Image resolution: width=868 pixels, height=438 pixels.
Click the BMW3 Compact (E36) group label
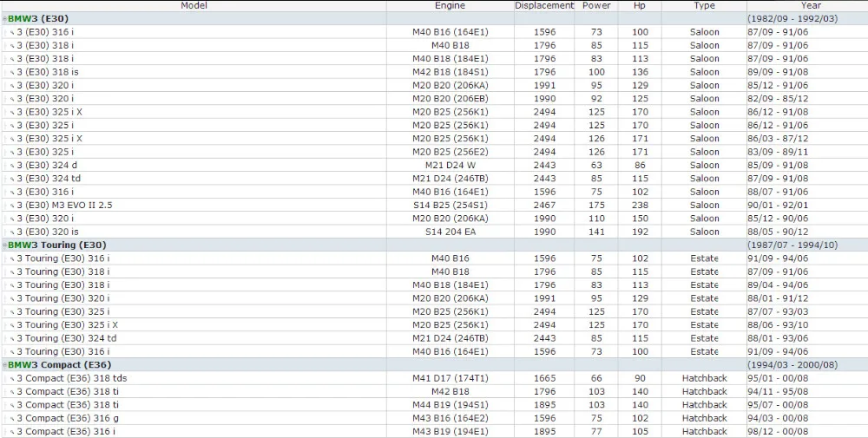[59, 365]
